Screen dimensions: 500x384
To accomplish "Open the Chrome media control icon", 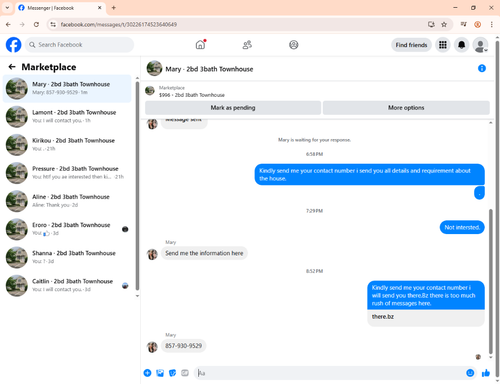I will coord(463,24).
